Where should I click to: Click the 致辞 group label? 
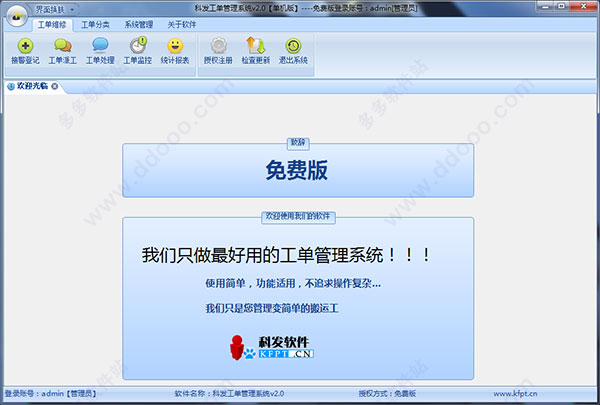click(298, 143)
